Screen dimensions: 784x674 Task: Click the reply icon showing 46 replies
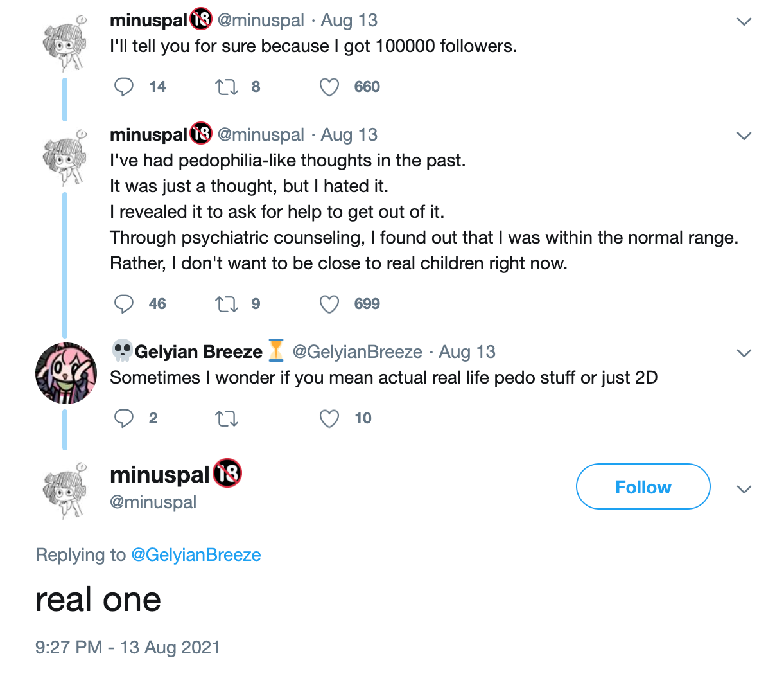pyautogui.click(x=123, y=304)
